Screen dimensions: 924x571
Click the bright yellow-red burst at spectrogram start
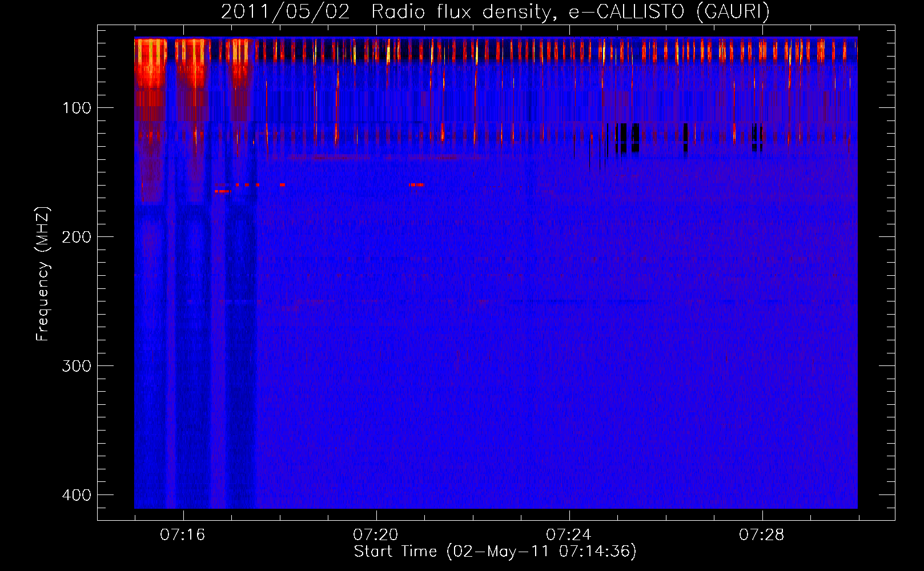pyautogui.click(x=150, y=63)
